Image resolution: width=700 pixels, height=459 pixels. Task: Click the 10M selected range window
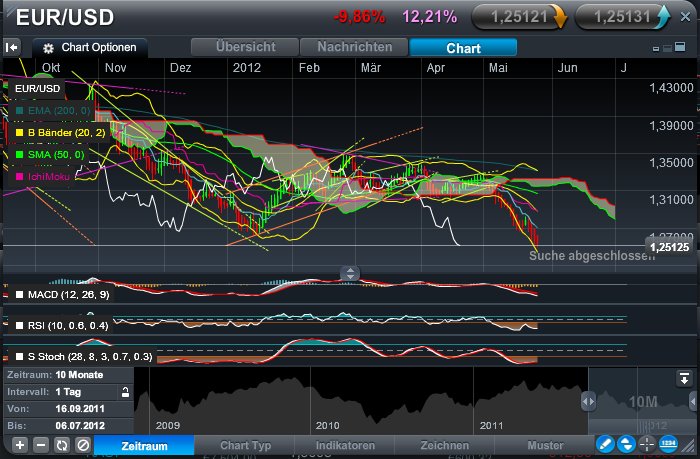click(643, 402)
